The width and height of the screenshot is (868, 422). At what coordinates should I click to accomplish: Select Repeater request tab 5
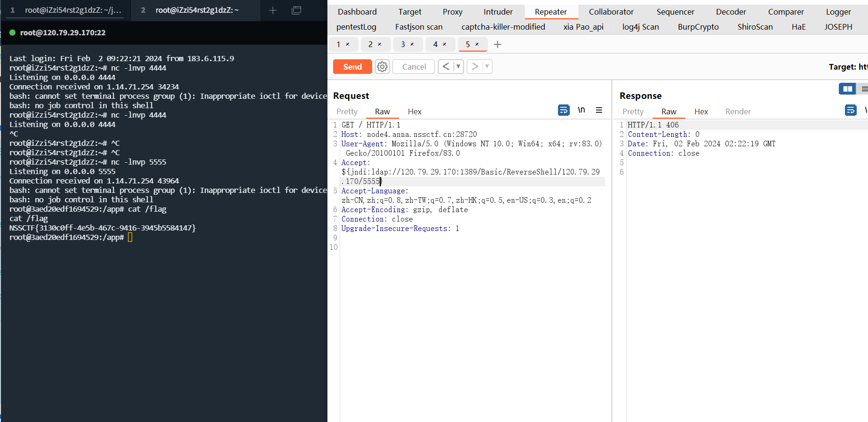[x=468, y=44]
